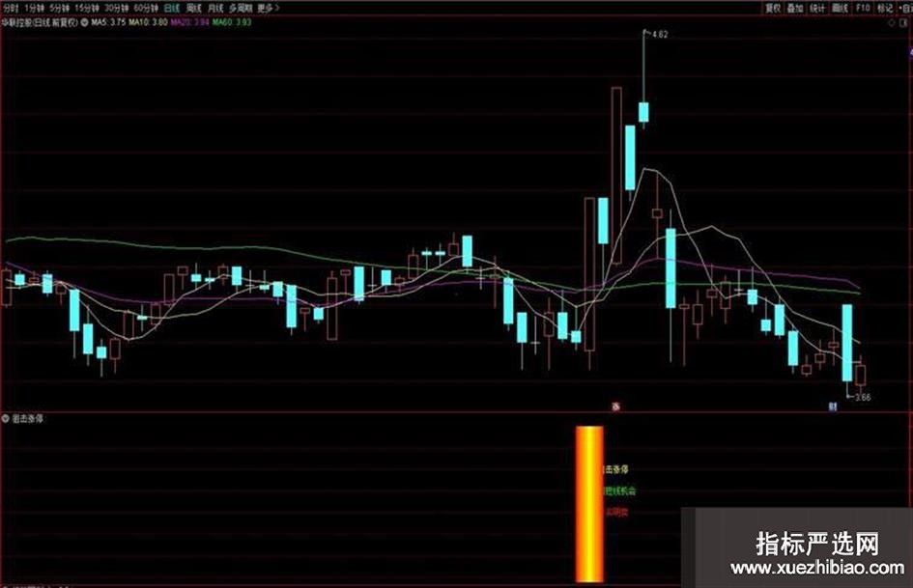The image size is (913, 588).
Task: Select the 15分钟 period tab
Action: (87, 8)
